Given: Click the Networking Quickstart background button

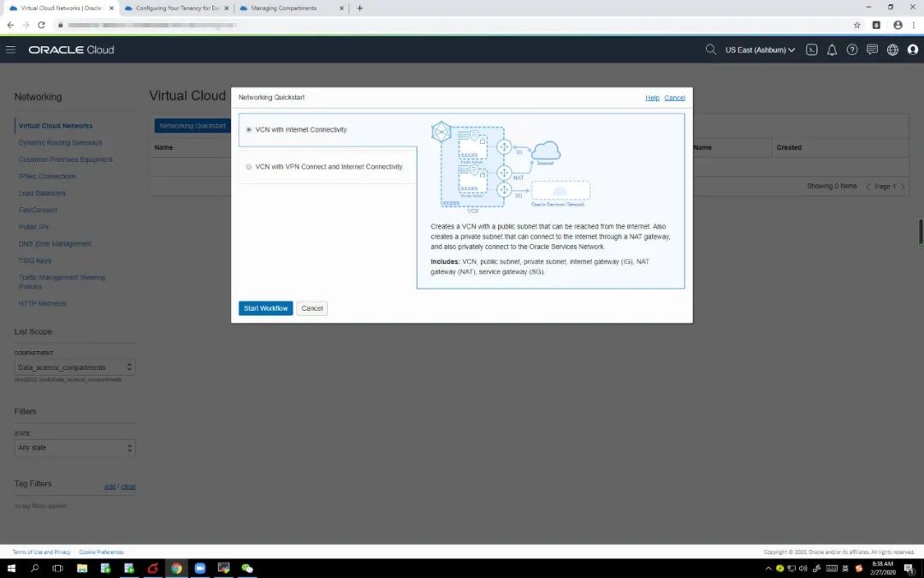Looking at the screenshot, I should point(192,126).
